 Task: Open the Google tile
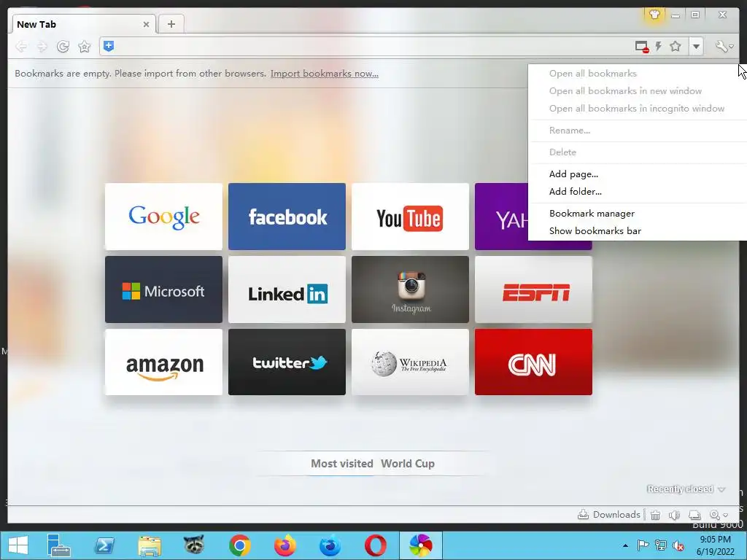pos(163,217)
